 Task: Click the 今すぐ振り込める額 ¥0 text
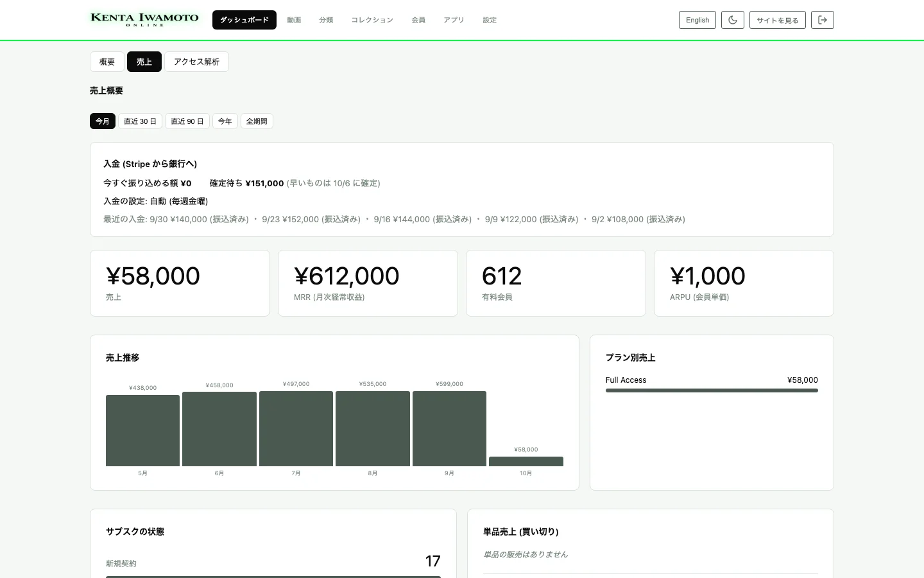[148, 183]
